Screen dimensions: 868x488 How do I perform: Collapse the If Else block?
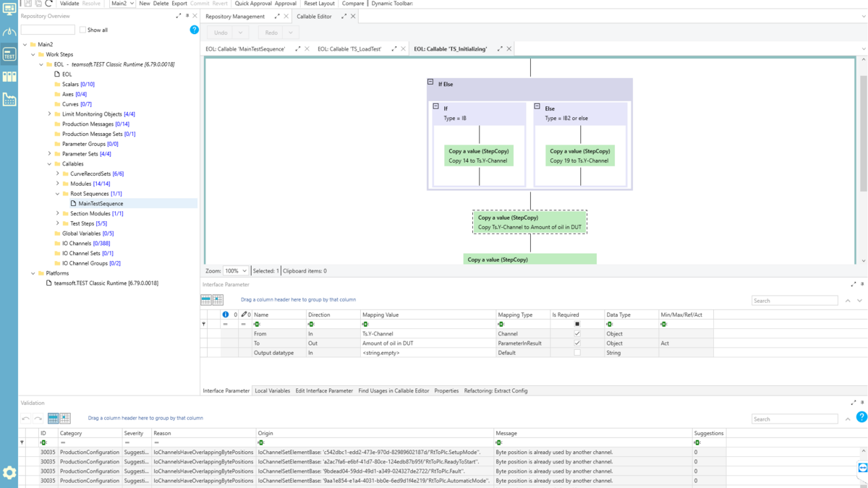(x=430, y=82)
